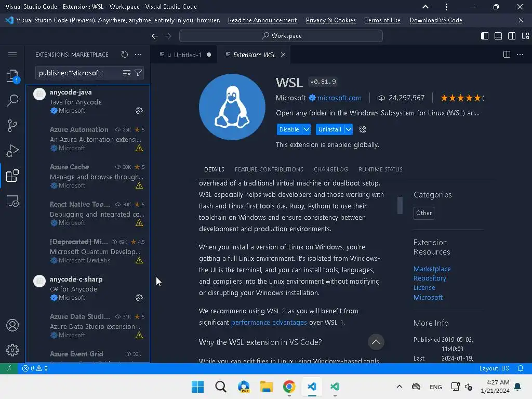Open File Explorer from the taskbar

(x=267, y=387)
